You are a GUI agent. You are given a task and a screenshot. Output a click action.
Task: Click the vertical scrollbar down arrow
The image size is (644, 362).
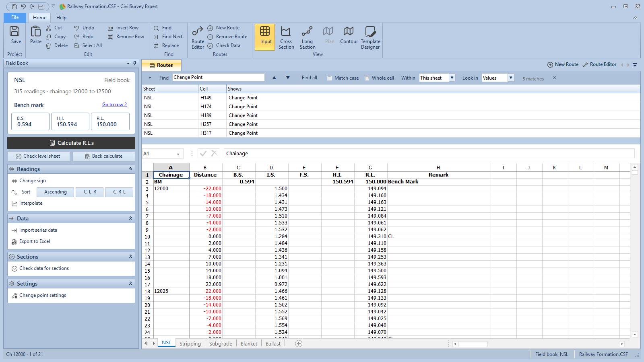pos(635,334)
